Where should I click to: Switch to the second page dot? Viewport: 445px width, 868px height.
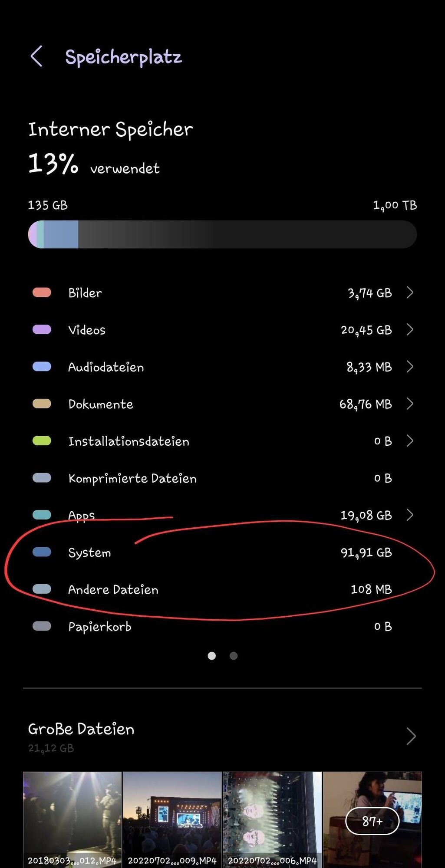(x=234, y=656)
